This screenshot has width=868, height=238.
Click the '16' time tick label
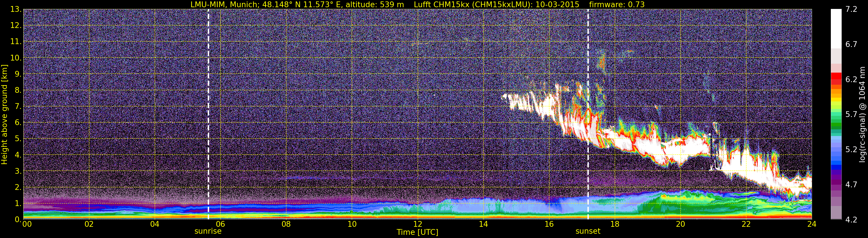tap(549, 224)
